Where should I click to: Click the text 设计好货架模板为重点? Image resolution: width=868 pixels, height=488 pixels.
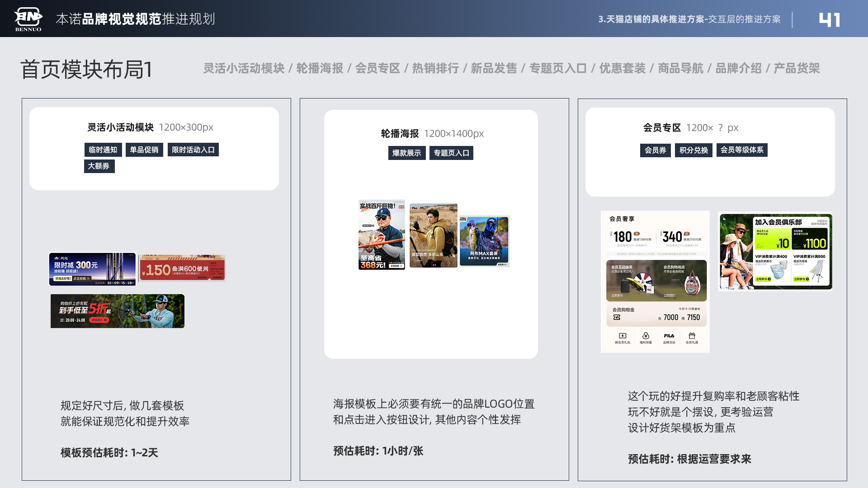tap(681, 428)
